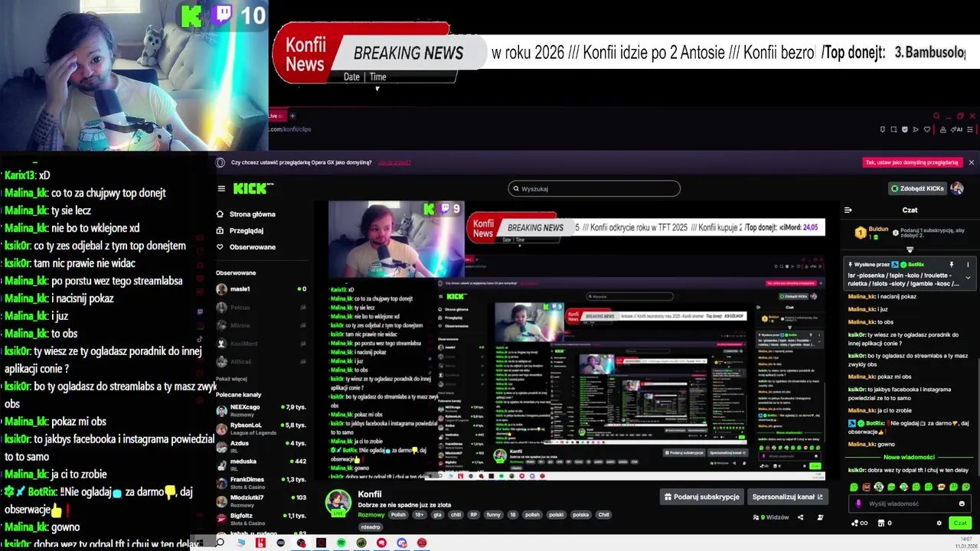Open new browser tab plus button
This screenshot has width=980, height=551.
pos(292,116)
